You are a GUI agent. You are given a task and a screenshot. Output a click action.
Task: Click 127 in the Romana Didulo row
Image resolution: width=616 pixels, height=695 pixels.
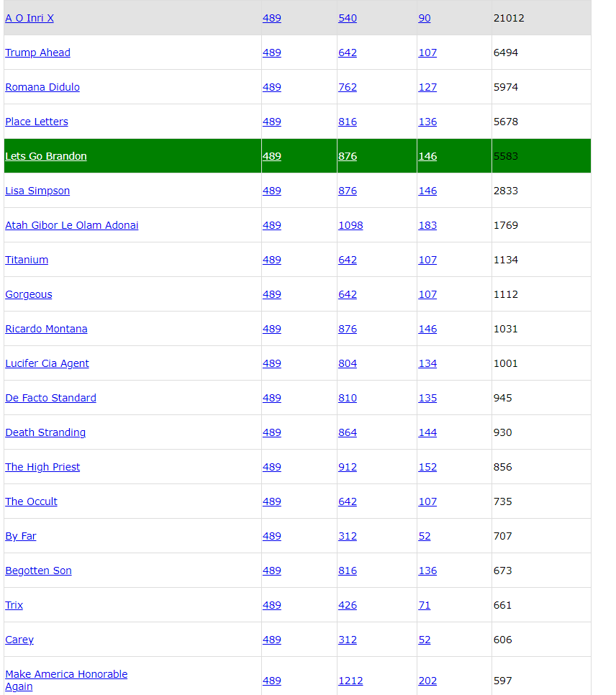427,87
